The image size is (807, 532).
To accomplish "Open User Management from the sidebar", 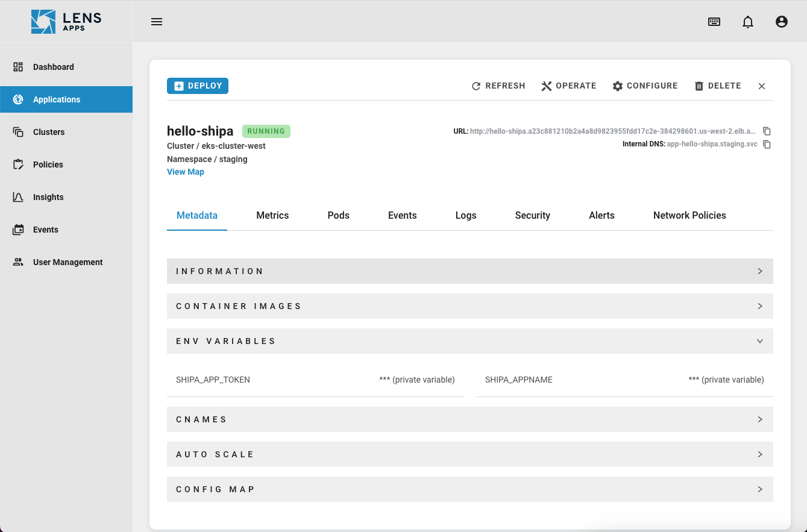I will click(66, 262).
